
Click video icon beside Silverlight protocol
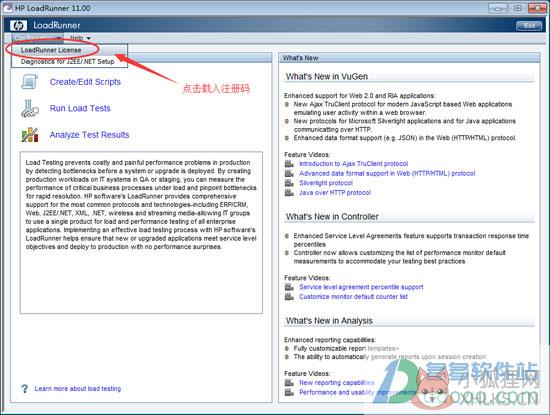289,183
